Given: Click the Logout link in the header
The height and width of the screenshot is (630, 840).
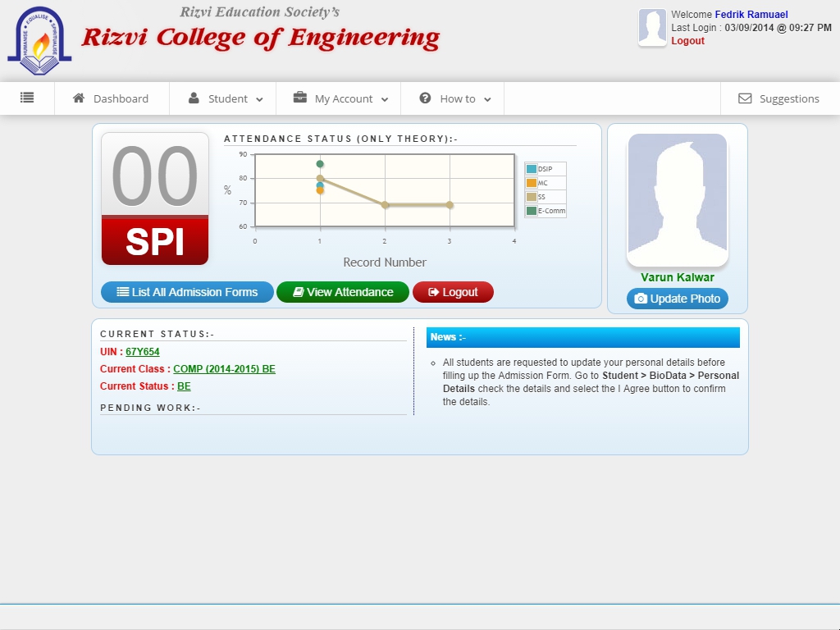Looking at the screenshot, I should (x=688, y=41).
